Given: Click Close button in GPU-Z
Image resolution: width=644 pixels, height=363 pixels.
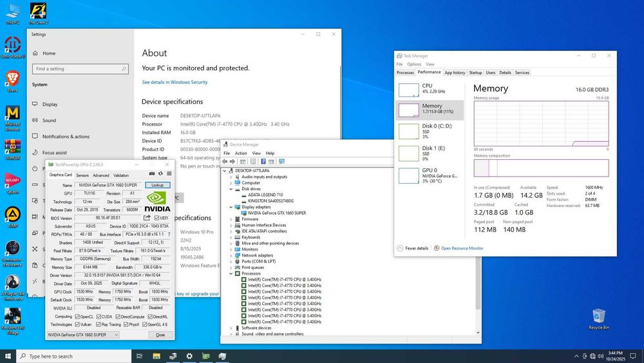Looking at the screenshot, I should point(160,335).
